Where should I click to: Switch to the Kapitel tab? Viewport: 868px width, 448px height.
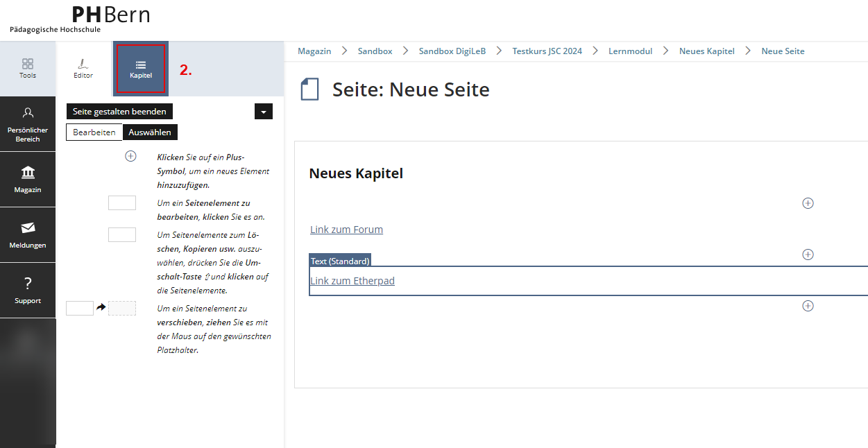pyautogui.click(x=141, y=68)
